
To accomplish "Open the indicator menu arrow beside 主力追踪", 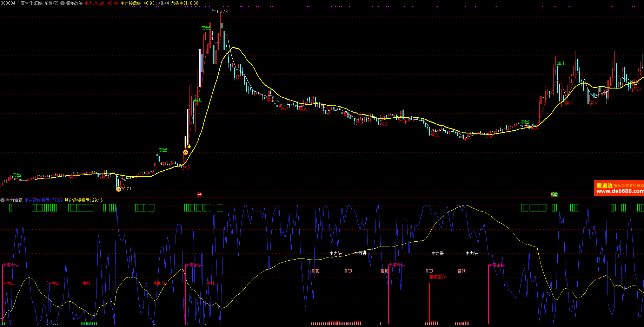I will click(2, 200).
